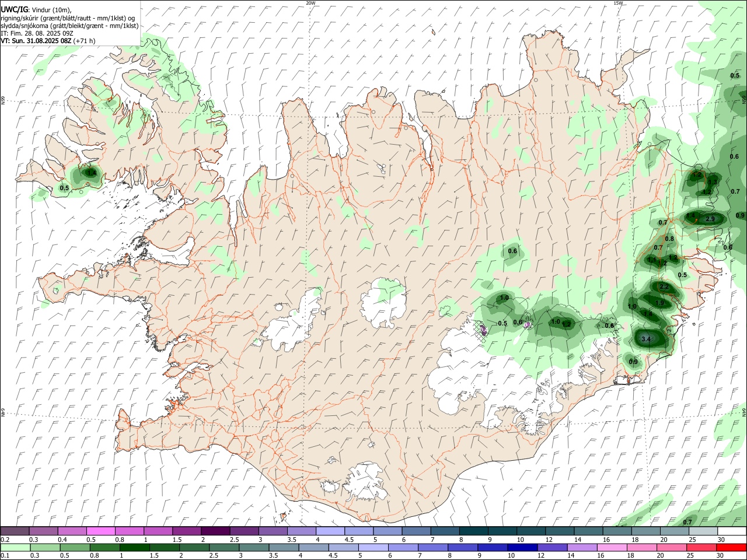Click the rain legend swatch between 20 and 25
The image size is (747, 560).
point(671,548)
